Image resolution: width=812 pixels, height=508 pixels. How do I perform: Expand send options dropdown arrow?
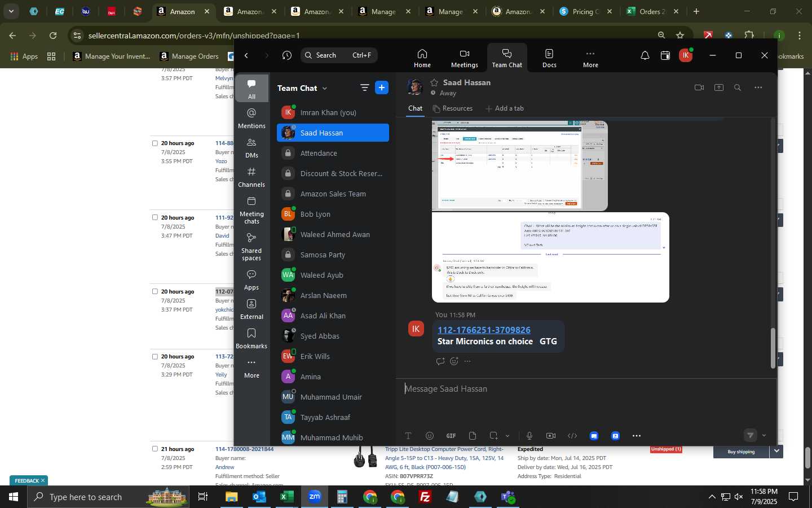pos(764,435)
